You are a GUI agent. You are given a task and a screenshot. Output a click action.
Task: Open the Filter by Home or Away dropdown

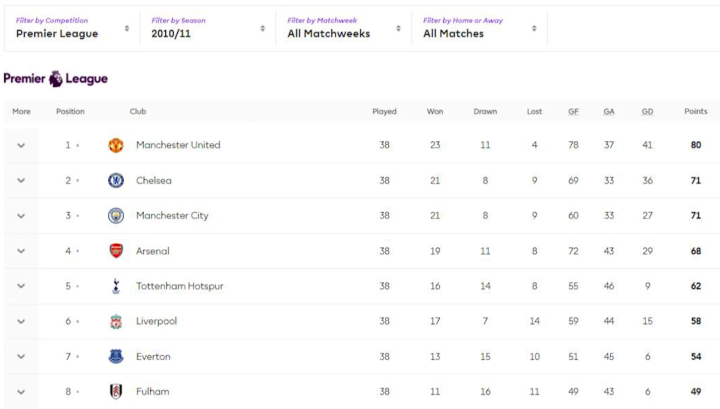tap(479, 27)
